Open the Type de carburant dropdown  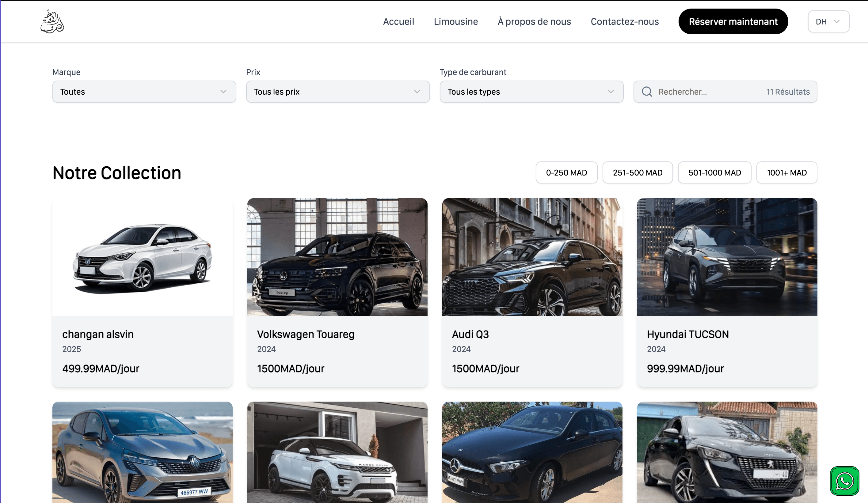pos(531,92)
